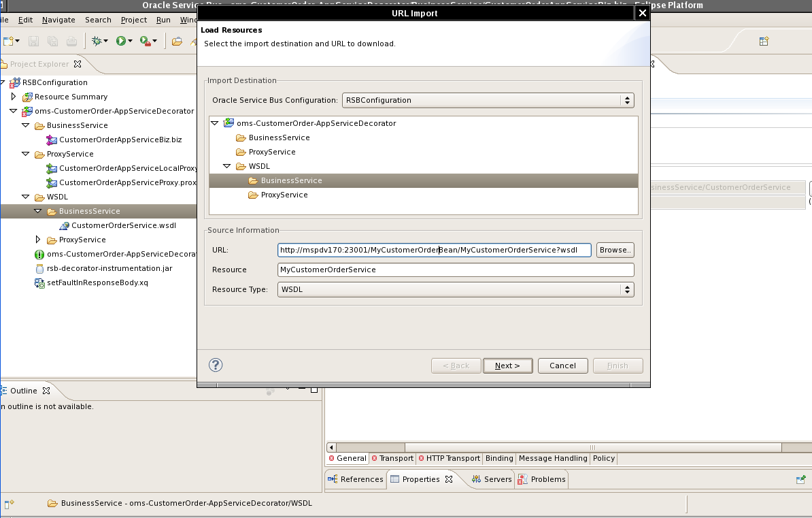
Task: Open the New wizard dropdown arrow
Action: 17,41
